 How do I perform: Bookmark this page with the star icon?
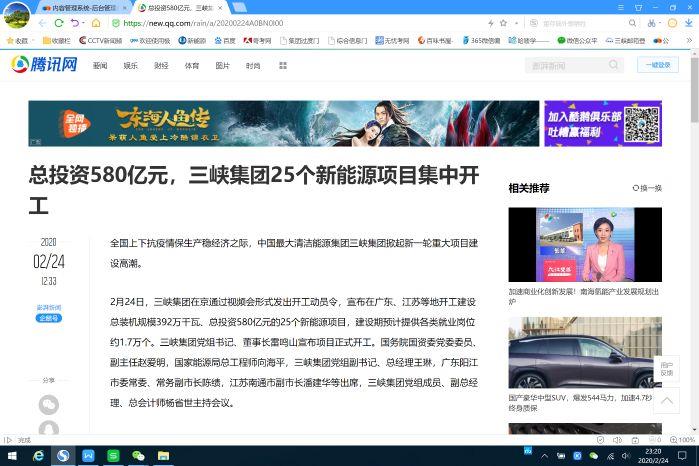pyautogui.click(x=503, y=23)
